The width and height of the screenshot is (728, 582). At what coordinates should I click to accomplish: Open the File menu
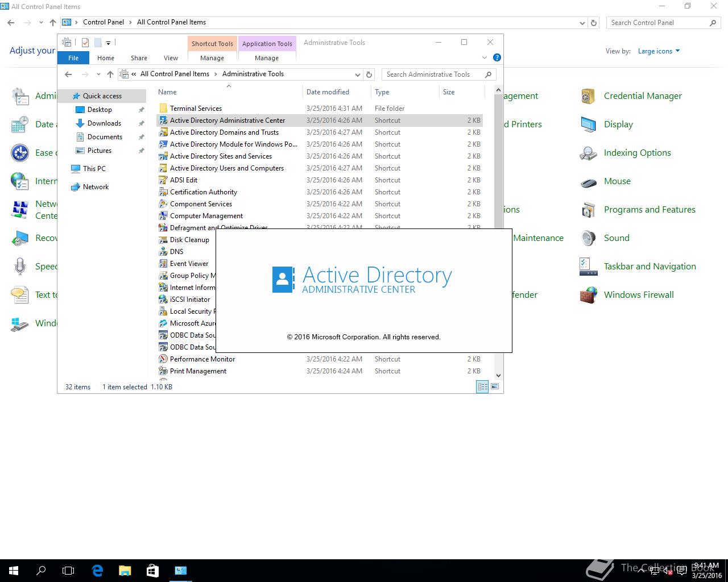73,58
